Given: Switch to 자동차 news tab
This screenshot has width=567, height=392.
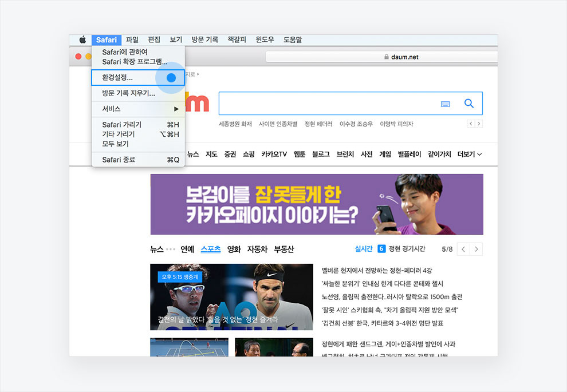Looking at the screenshot, I should tap(257, 250).
